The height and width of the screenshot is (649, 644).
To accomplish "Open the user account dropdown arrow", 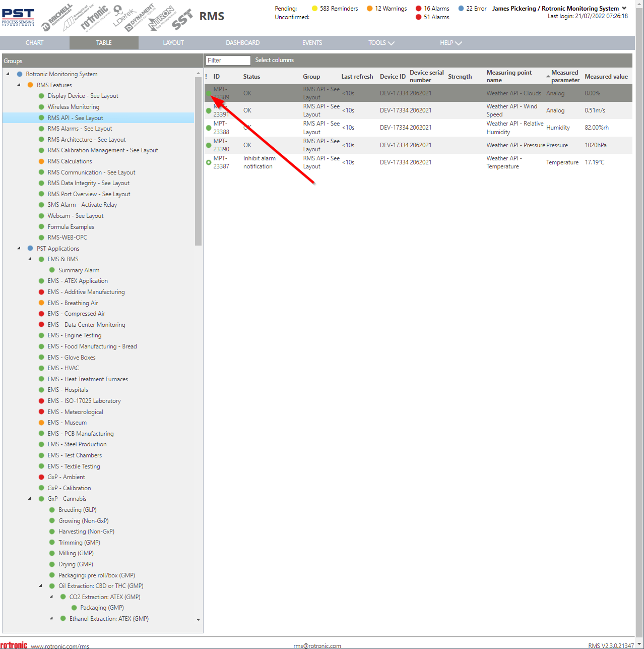I will (x=624, y=8).
